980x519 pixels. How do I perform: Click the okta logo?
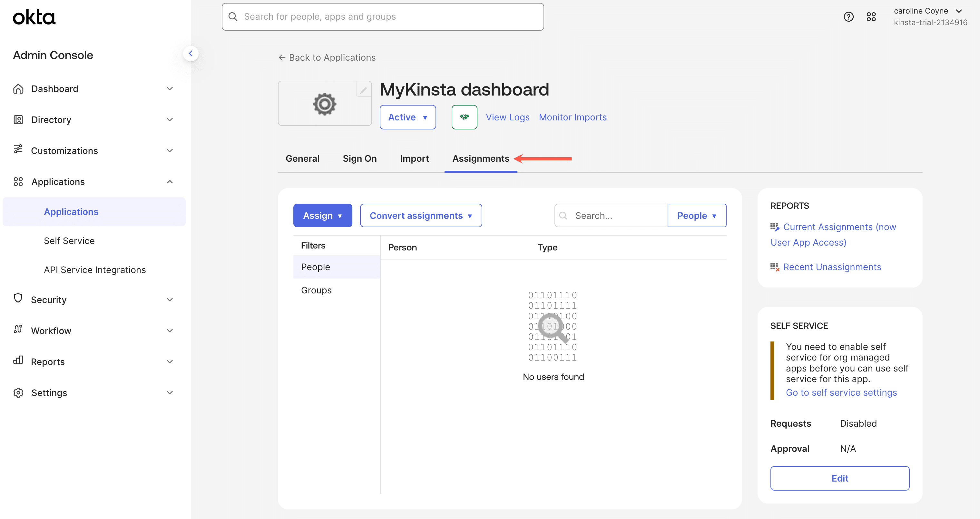pos(34,17)
